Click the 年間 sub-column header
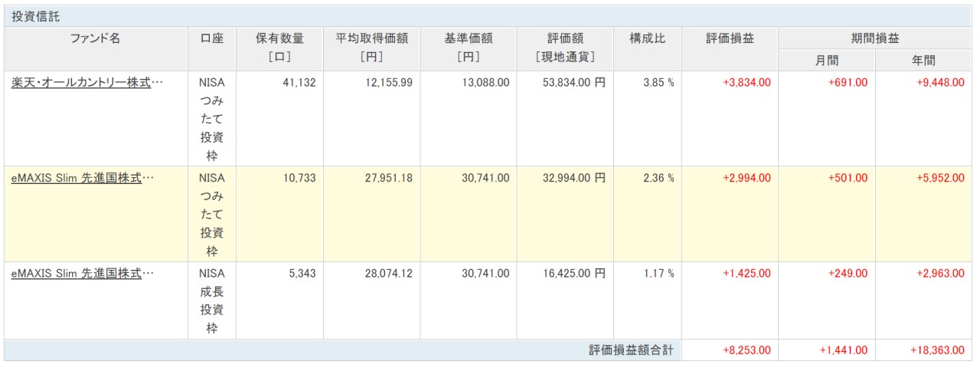The image size is (980, 368). tap(923, 61)
